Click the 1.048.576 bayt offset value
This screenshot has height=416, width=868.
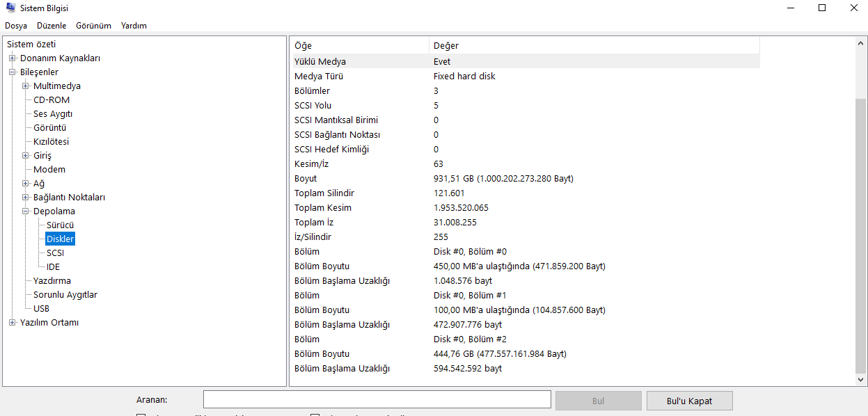(x=463, y=281)
